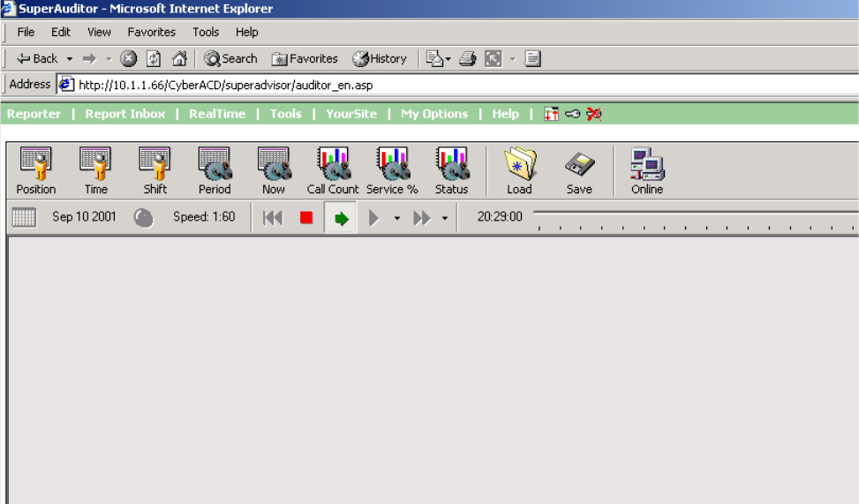
Task: Open the Favorites menu
Action: point(152,32)
